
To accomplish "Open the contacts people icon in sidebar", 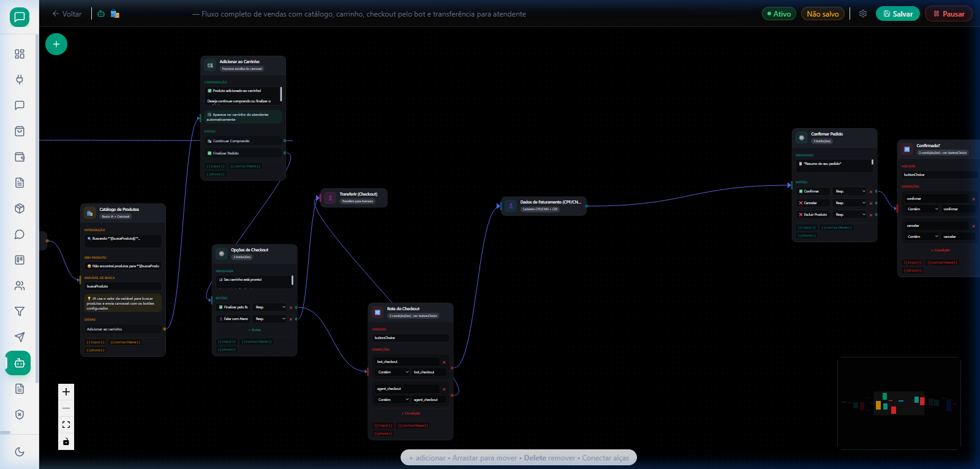I will point(20,286).
